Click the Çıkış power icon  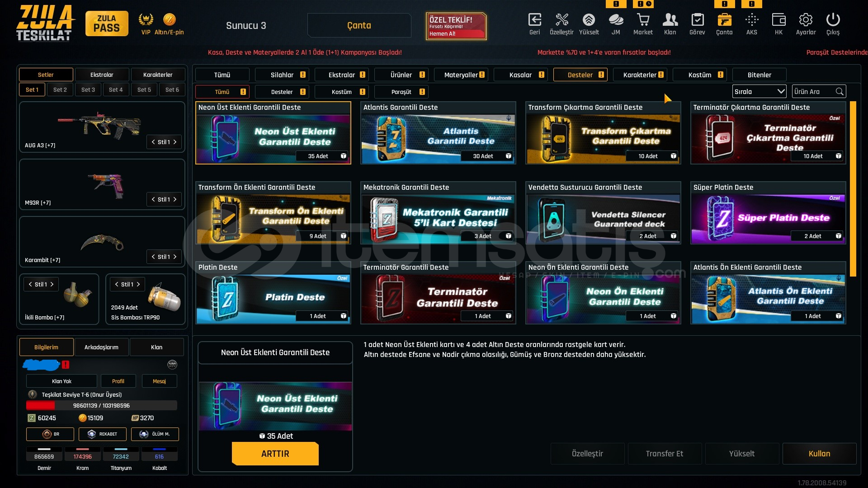tap(833, 20)
